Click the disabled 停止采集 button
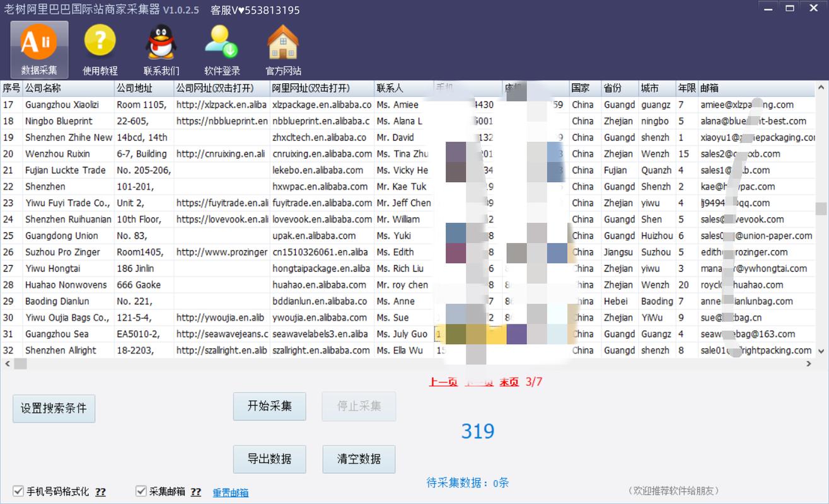 tap(359, 406)
